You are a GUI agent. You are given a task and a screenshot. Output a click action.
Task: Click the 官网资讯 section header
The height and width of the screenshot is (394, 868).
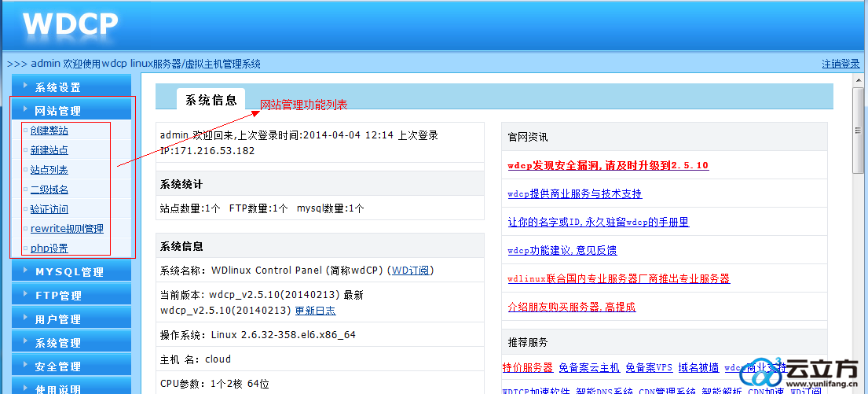pyautogui.click(x=665, y=137)
